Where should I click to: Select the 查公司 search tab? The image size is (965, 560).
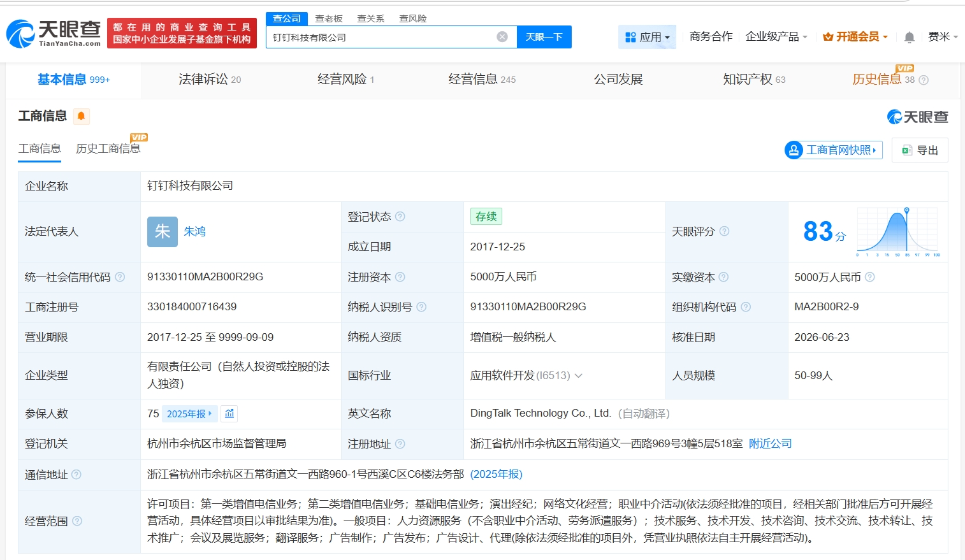click(x=287, y=18)
